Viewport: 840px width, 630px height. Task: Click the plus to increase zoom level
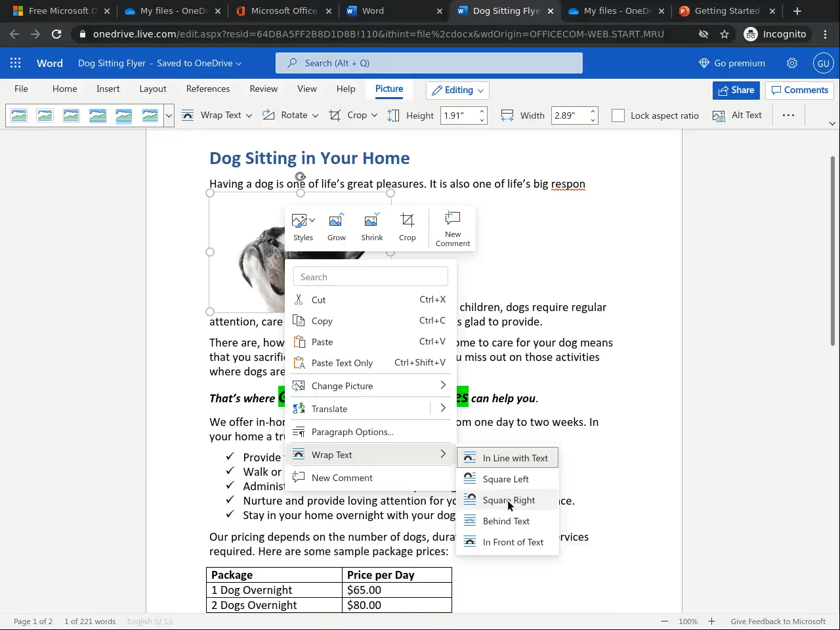click(711, 621)
